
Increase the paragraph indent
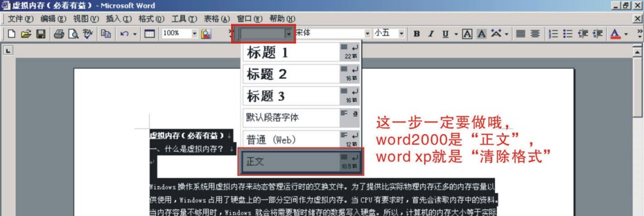pos(597,34)
